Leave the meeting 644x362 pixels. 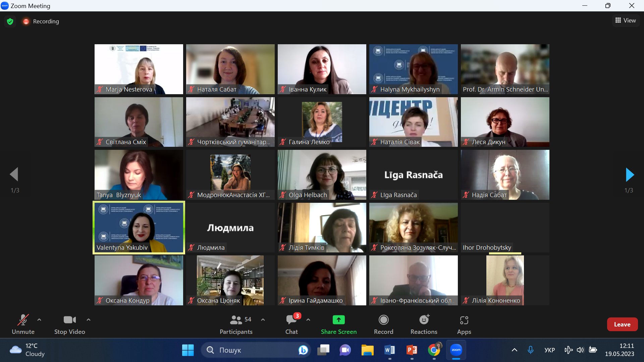(622, 324)
